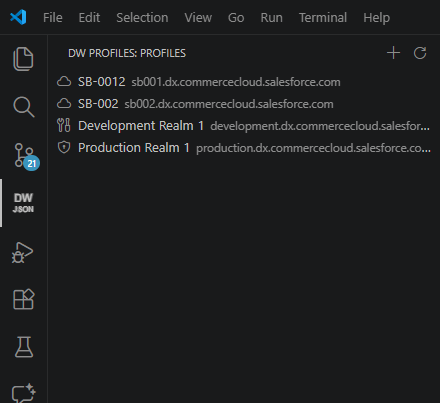Click the production.dx.commercecloud hostname text
This screenshot has height=403, width=440.
pyautogui.click(x=313, y=148)
